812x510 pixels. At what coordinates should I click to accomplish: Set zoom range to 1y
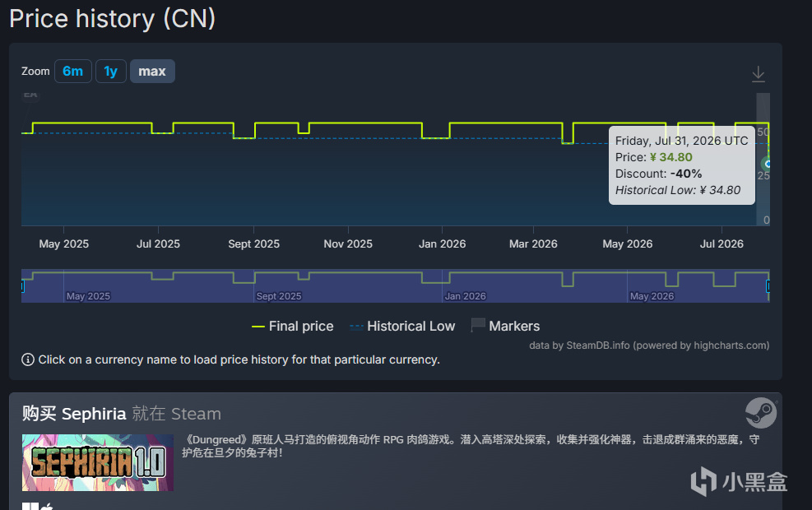point(111,71)
